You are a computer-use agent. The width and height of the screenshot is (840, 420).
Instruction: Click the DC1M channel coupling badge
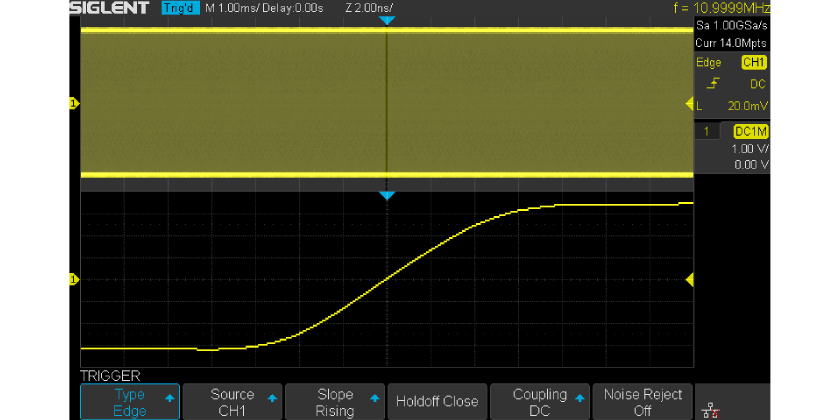751,132
